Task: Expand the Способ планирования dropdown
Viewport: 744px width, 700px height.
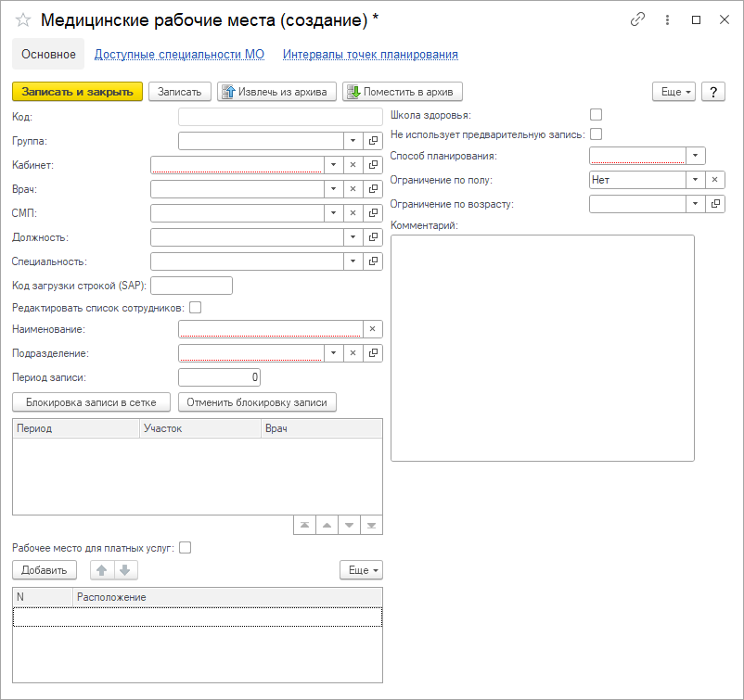Action: (x=696, y=156)
